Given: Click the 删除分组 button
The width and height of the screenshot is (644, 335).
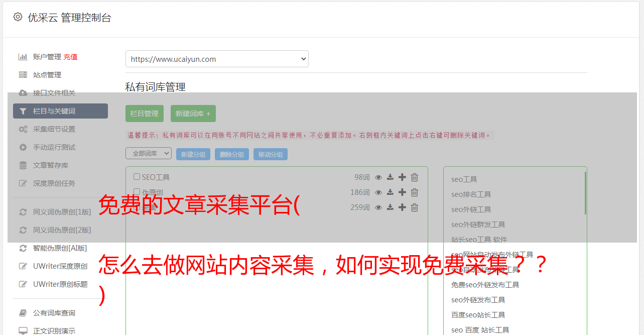Looking at the screenshot, I should click(232, 154).
